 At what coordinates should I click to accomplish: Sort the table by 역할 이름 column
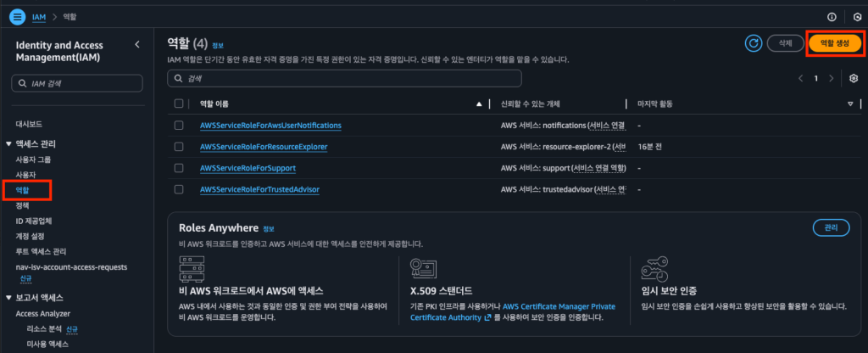click(478, 104)
